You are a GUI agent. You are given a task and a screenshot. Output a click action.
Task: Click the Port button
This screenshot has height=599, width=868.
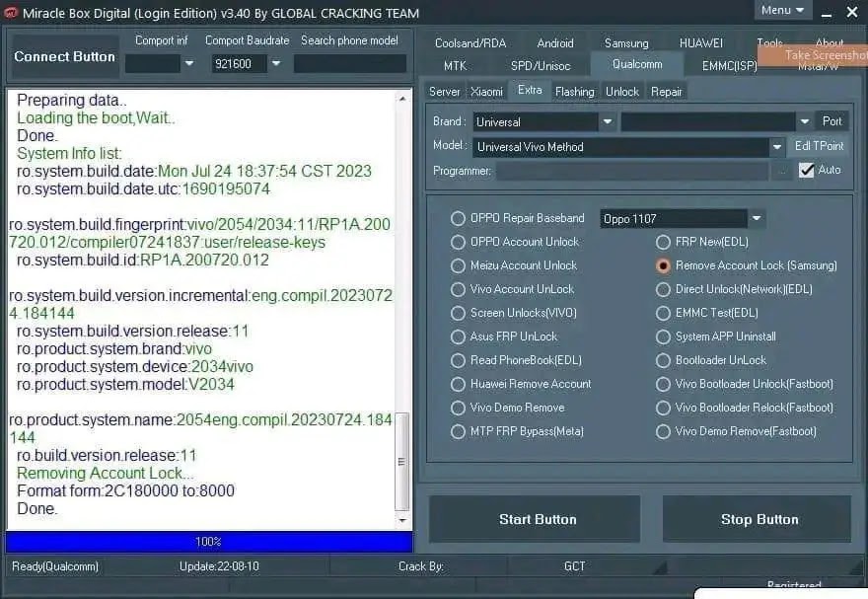click(x=832, y=121)
